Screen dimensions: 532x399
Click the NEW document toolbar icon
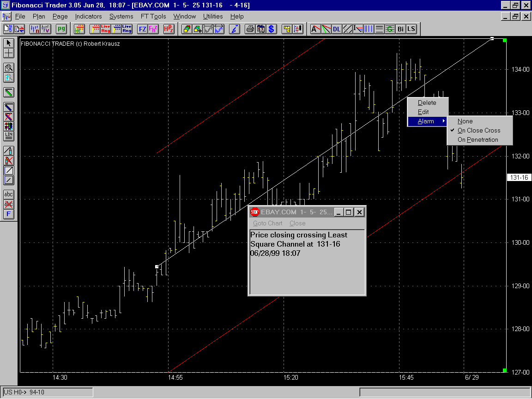(x=8, y=29)
